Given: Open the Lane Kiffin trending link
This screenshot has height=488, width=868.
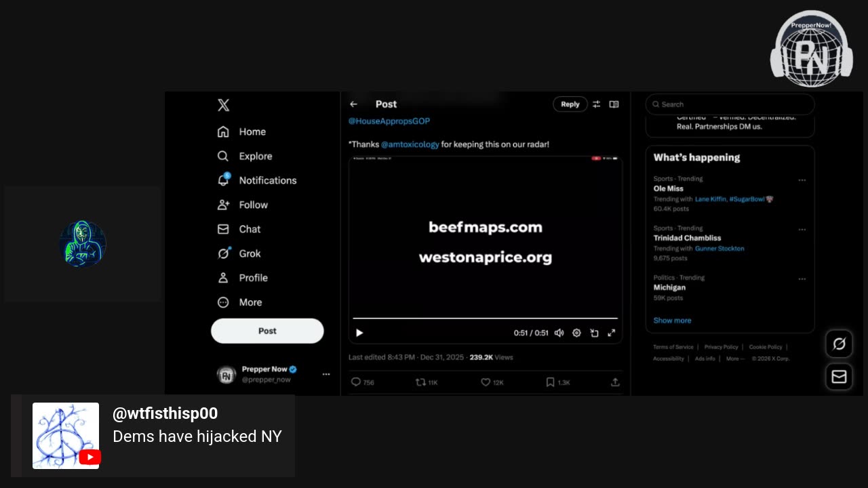Looking at the screenshot, I should (710, 199).
